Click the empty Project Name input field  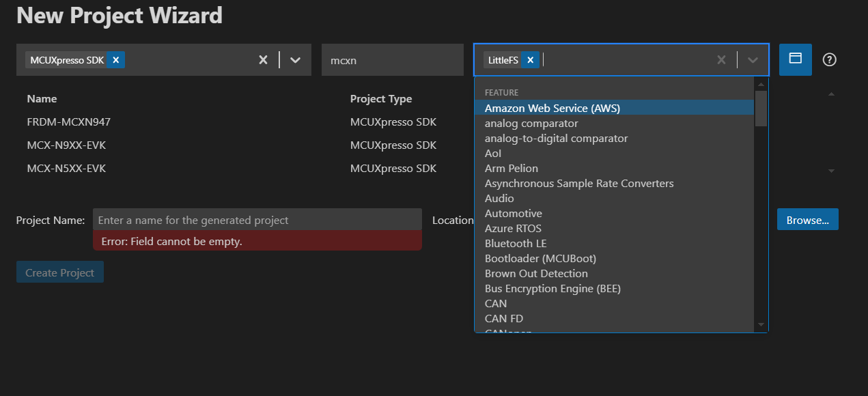[258, 219]
